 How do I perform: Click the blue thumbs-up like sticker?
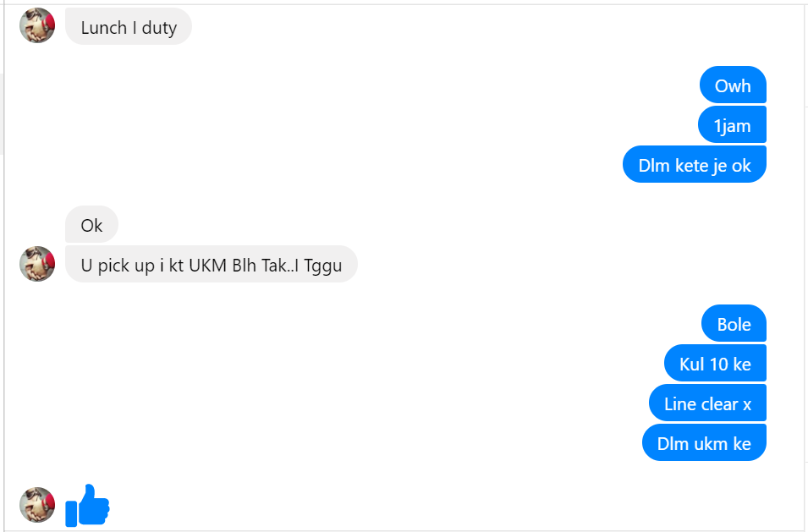pos(88,505)
